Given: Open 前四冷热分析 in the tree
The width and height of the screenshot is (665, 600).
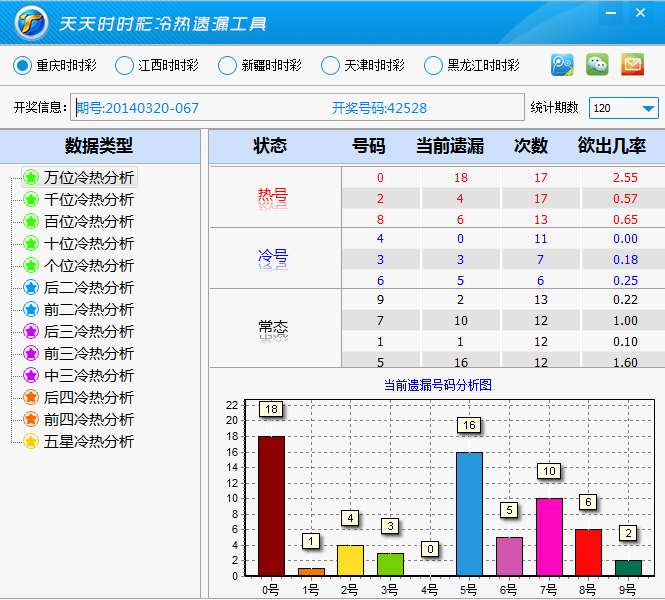Looking at the screenshot, I should click(89, 420).
